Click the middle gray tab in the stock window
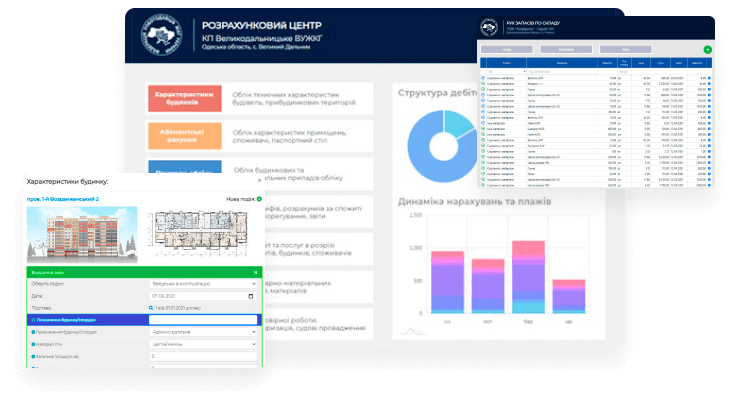 567,49
